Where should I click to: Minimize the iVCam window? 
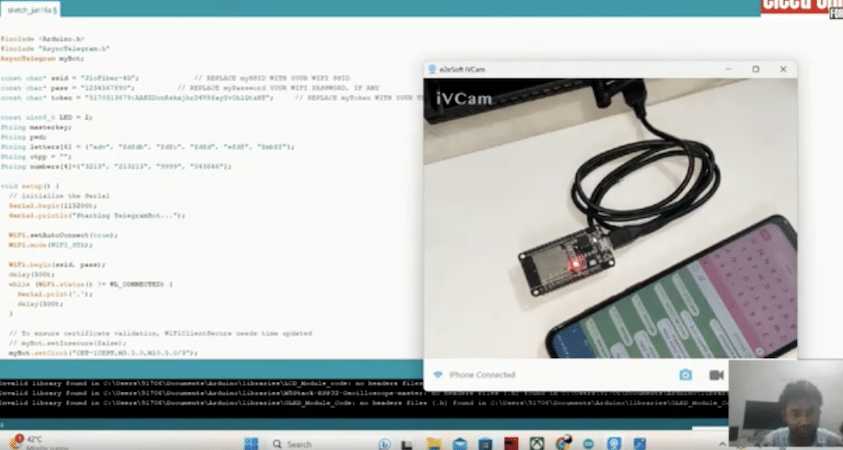click(x=727, y=69)
